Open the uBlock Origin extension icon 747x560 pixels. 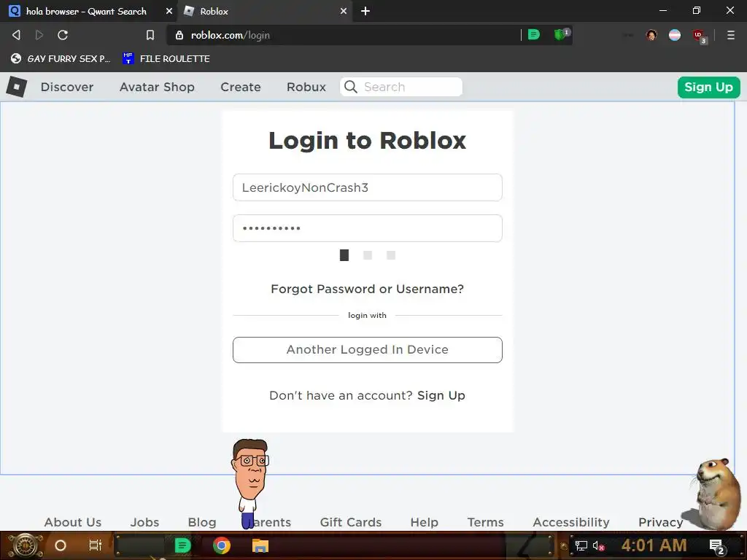tap(699, 36)
